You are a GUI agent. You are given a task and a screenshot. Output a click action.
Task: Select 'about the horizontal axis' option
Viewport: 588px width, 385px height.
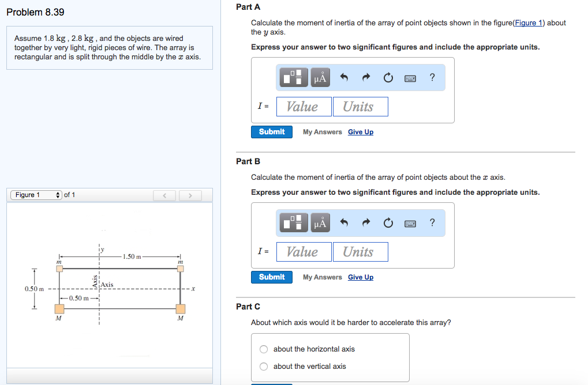[264, 349]
